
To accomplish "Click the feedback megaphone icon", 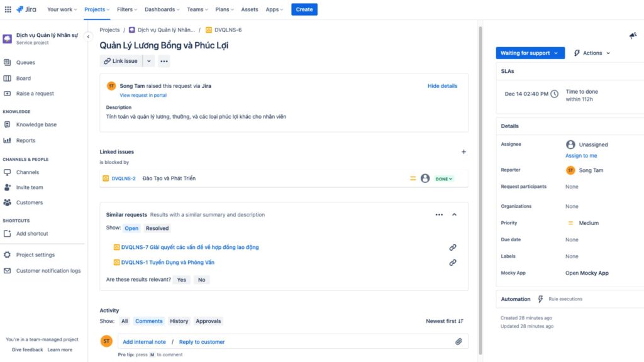I will click(633, 36).
